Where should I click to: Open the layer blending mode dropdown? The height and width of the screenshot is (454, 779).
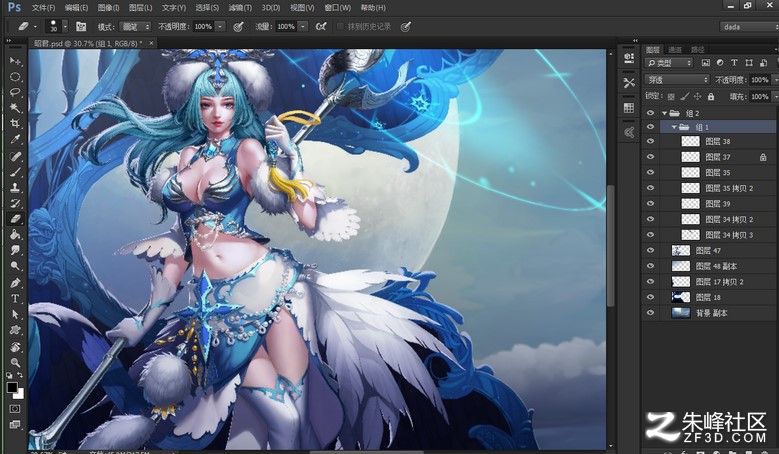677,79
